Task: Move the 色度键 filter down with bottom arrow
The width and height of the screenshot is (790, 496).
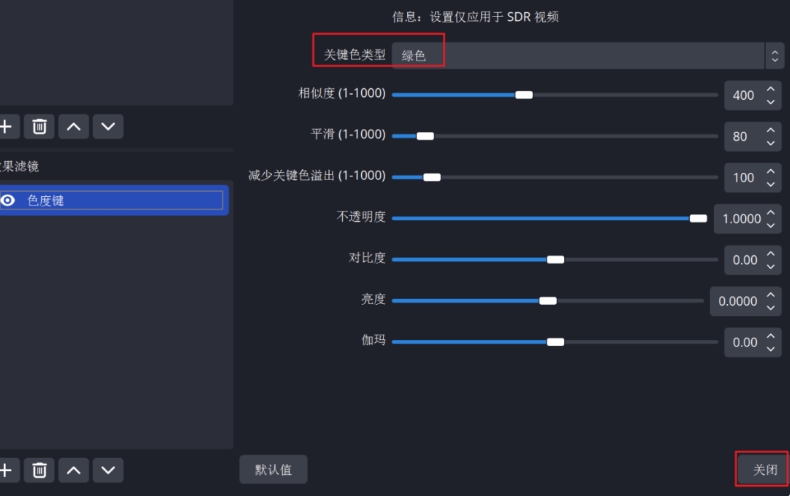Action: point(108,470)
